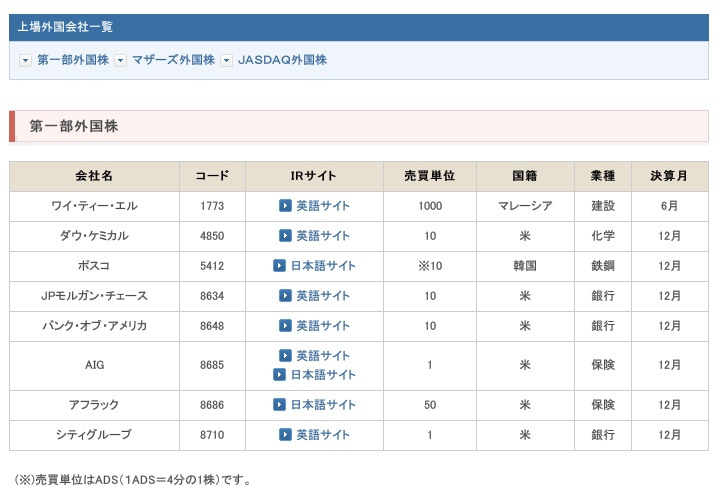Click nationality 韓国 cell

(x=525, y=266)
